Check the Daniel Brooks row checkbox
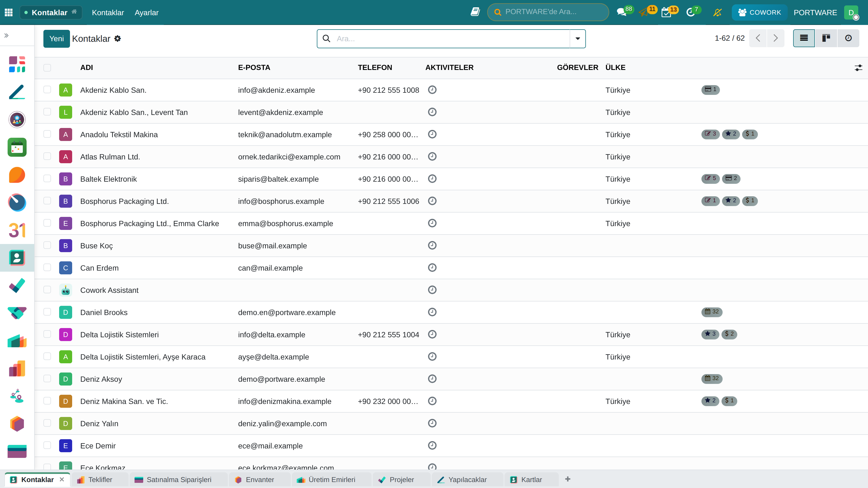868x488 pixels. 47,312
